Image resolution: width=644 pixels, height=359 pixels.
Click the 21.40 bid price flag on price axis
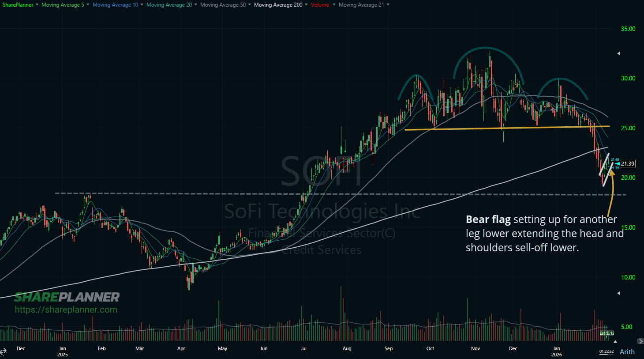(614, 159)
